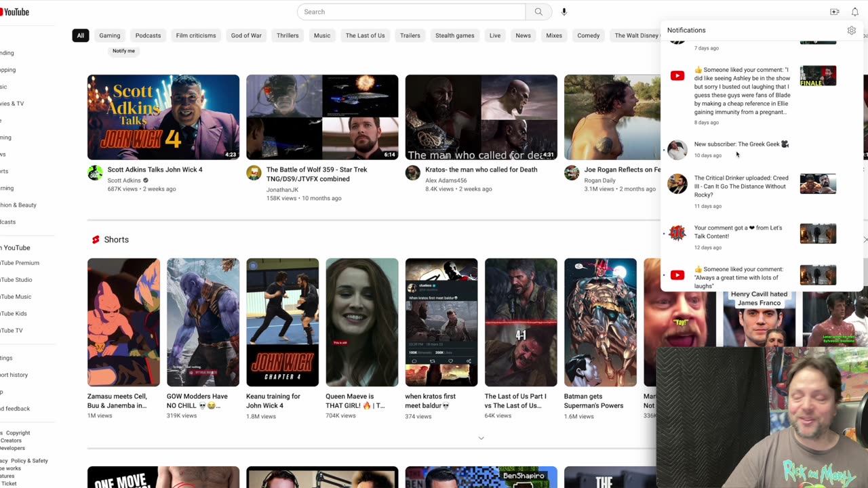Click 'Scott Adkins Talks John Wick 4' title
Viewport: 868px width, 488px height.
(155, 169)
